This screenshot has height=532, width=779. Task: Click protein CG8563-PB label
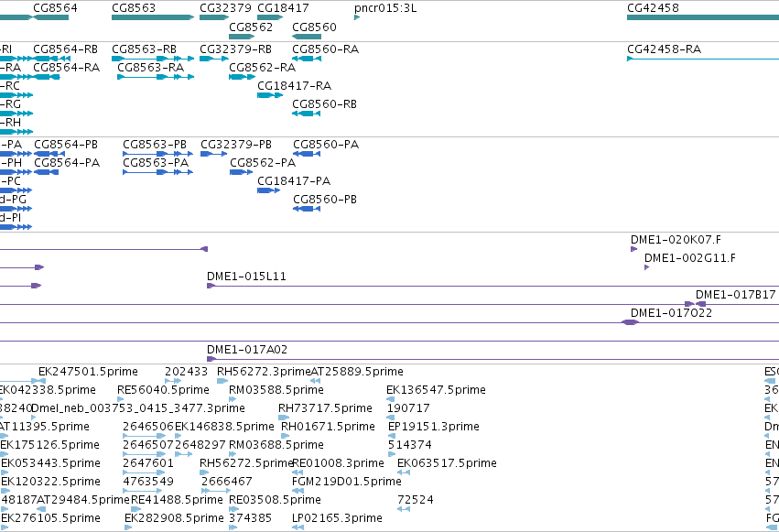click(x=155, y=145)
